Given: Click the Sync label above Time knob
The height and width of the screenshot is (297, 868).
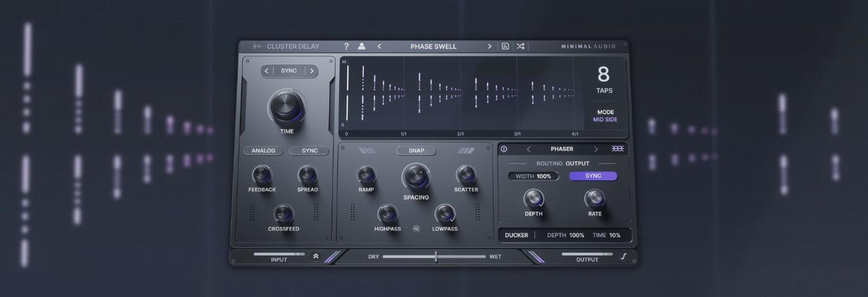Looking at the screenshot, I should [289, 71].
